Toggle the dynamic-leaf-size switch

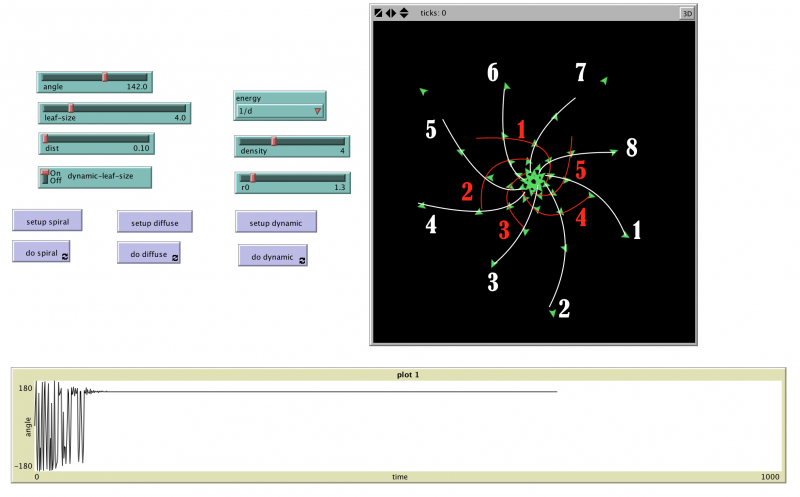point(44,177)
